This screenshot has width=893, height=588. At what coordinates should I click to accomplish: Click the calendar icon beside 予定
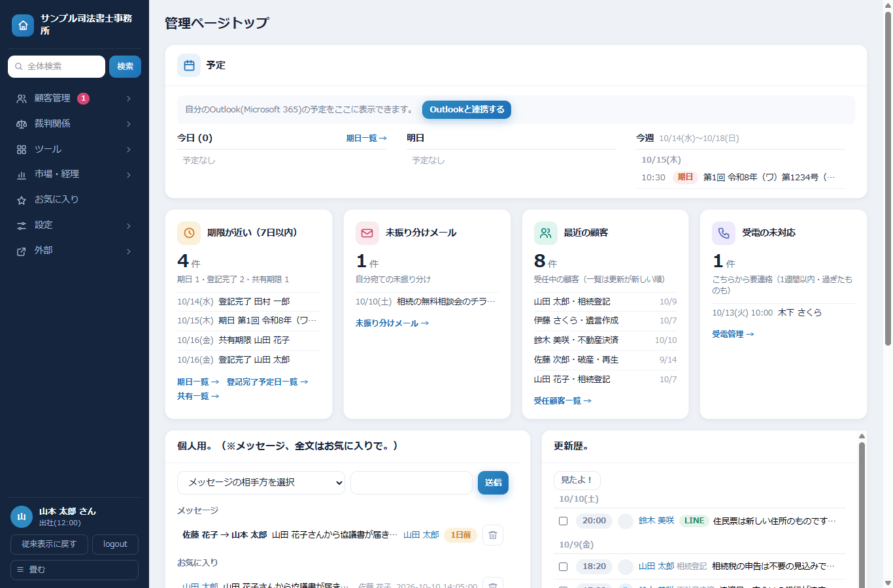click(x=189, y=65)
